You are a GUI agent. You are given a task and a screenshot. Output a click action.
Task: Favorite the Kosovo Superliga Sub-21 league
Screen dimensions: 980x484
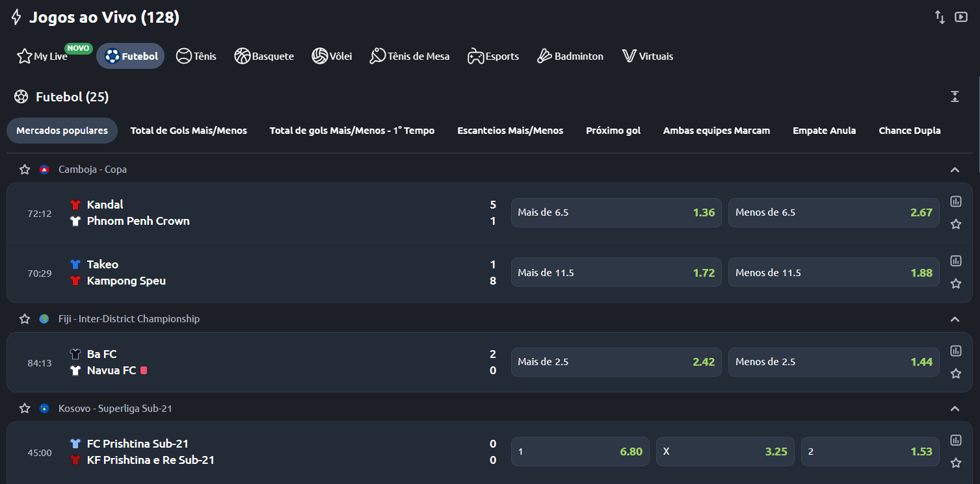[25, 409]
